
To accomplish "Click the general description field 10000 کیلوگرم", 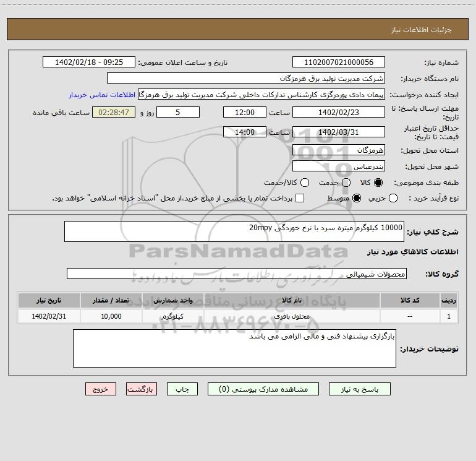I will [x=234, y=231].
